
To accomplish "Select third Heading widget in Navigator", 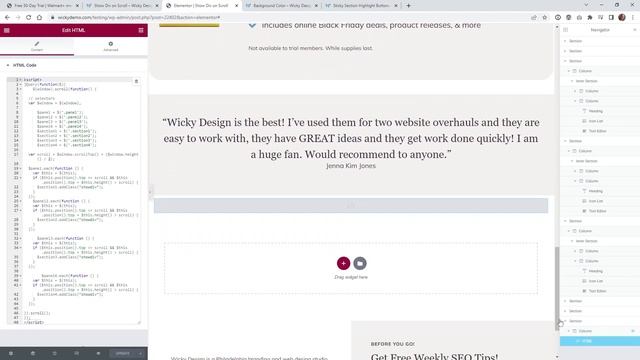I will point(596,271).
